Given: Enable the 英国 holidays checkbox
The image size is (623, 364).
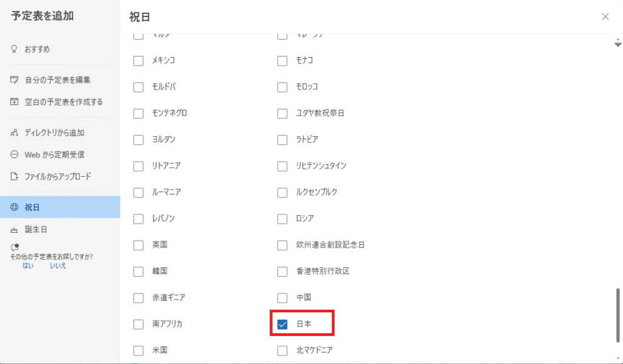Looking at the screenshot, I should [x=138, y=245].
